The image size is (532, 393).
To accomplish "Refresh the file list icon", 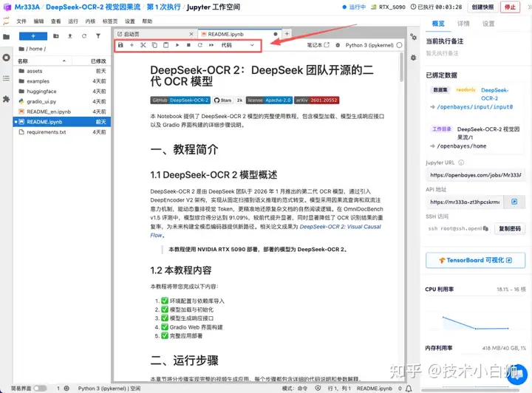I will [83, 36].
